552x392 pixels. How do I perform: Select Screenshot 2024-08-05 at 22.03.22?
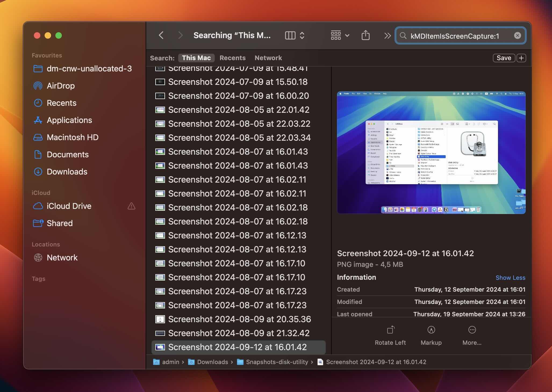click(238, 124)
